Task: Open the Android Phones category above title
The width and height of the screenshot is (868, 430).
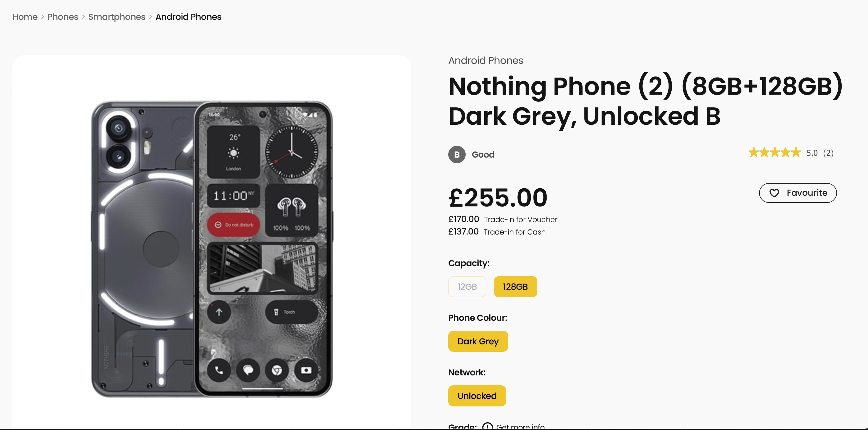Action: pyautogui.click(x=485, y=61)
